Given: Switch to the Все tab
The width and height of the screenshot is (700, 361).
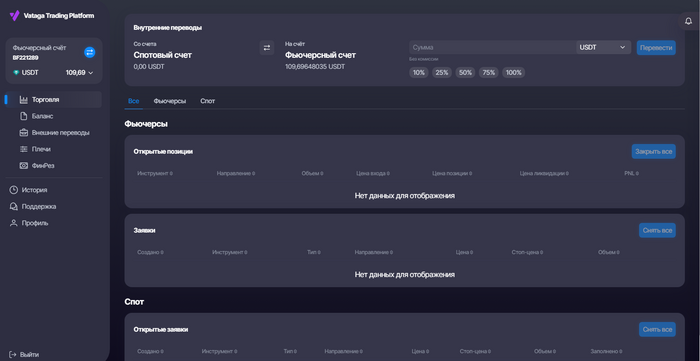Looking at the screenshot, I should pyautogui.click(x=133, y=101).
